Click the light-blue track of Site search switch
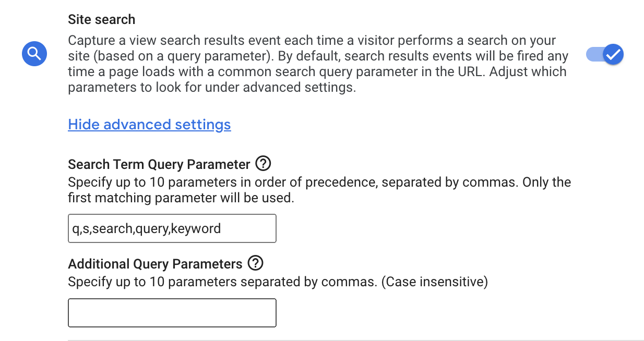The image size is (644, 341). [x=594, y=54]
